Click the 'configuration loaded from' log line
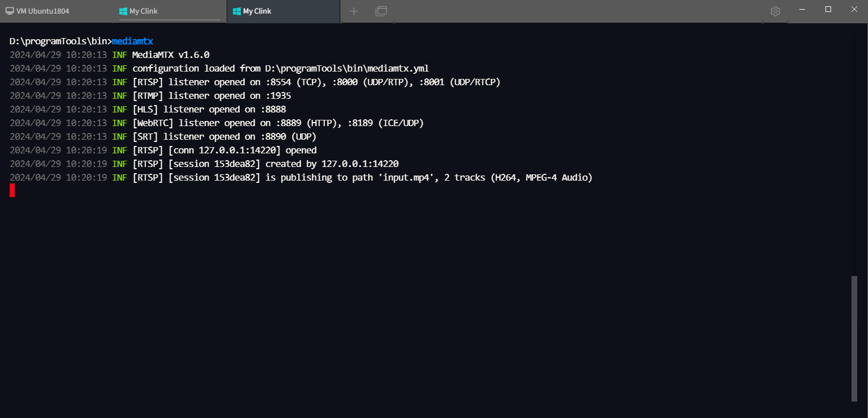This screenshot has width=868, height=418. 219,69
